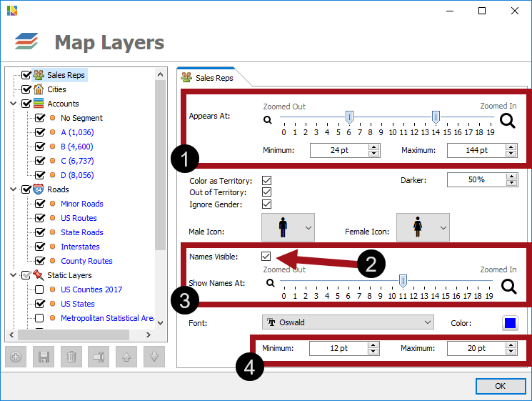This screenshot has height=401, width=532.
Task: Open the Font dropdown showing Oswald
Action: pyautogui.click(x=348, y=322)
